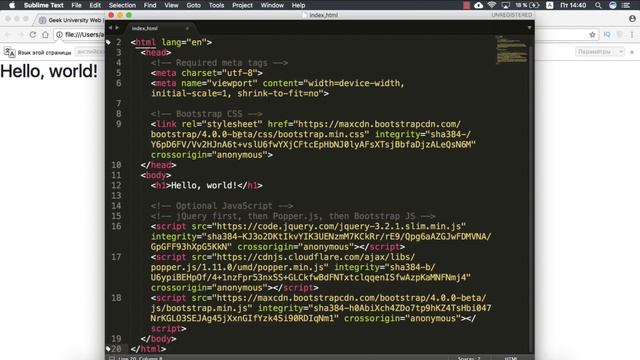Open the Window menu
This screenshot has width=640, height=360.
point(272,5)
